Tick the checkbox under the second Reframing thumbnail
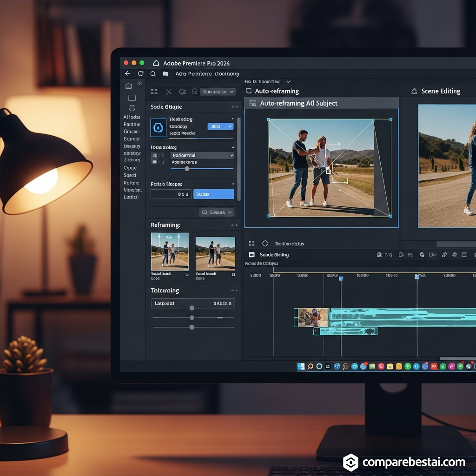The width and height of the screenshot is (476, 476). (233, 274)
